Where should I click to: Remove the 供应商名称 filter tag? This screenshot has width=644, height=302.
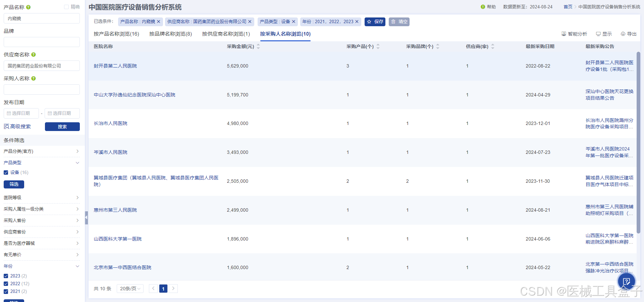tap(250, 21)
